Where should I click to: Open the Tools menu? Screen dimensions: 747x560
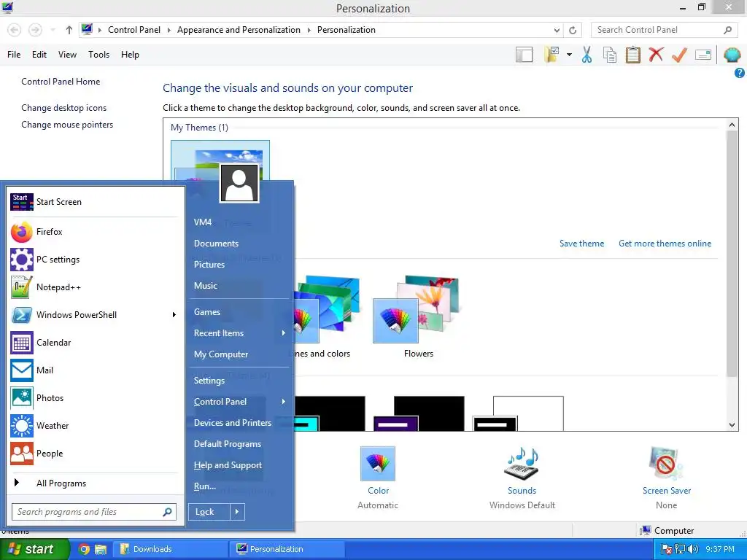pos(98,55)
